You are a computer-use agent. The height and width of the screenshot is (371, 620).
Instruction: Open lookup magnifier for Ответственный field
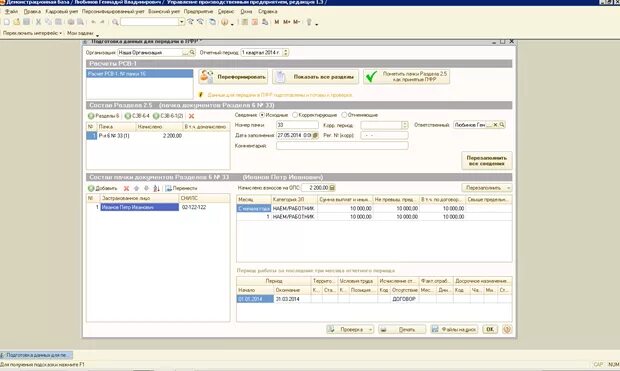tap(502, 125)
